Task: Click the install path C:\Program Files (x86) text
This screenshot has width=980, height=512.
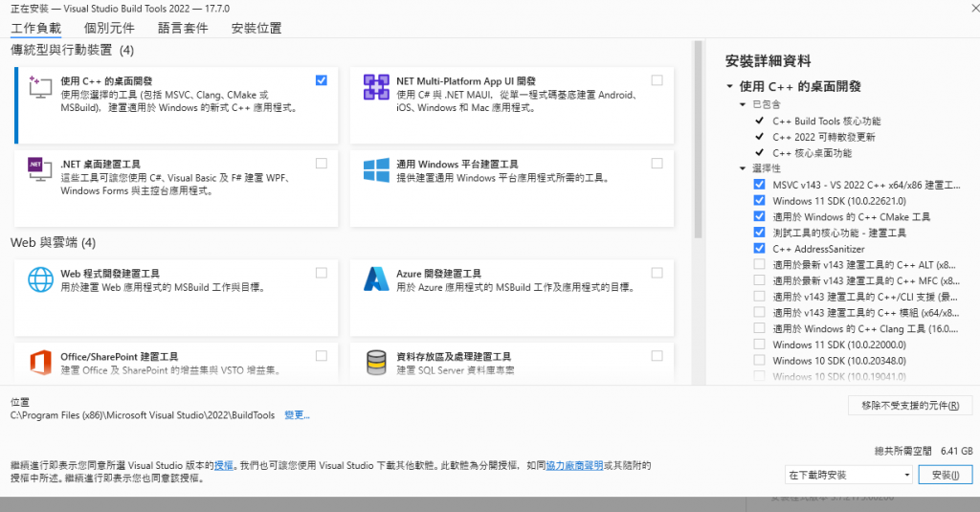Action: pyautogui.click(x=143, y=415)
